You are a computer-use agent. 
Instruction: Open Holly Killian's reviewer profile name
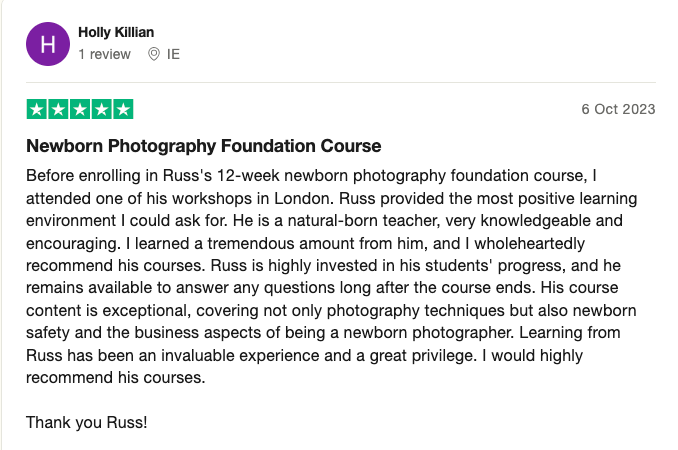pyautogui.click(x=116, y=32)
